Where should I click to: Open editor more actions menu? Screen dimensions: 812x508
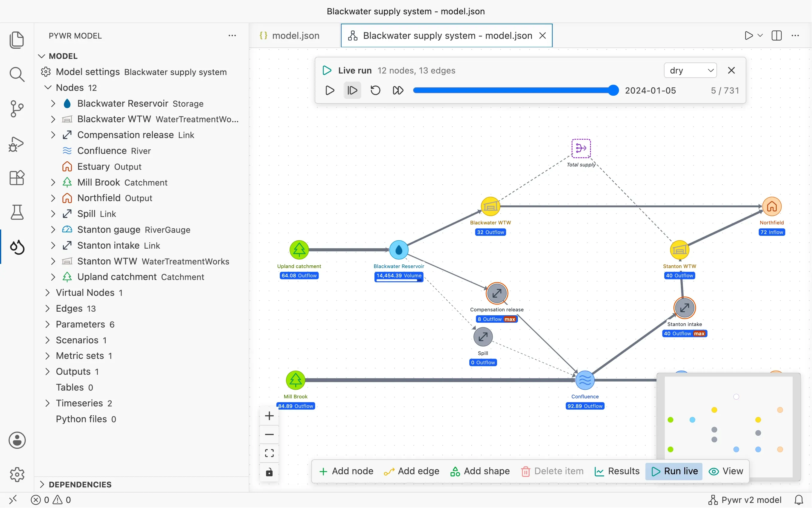pos(795,35)
